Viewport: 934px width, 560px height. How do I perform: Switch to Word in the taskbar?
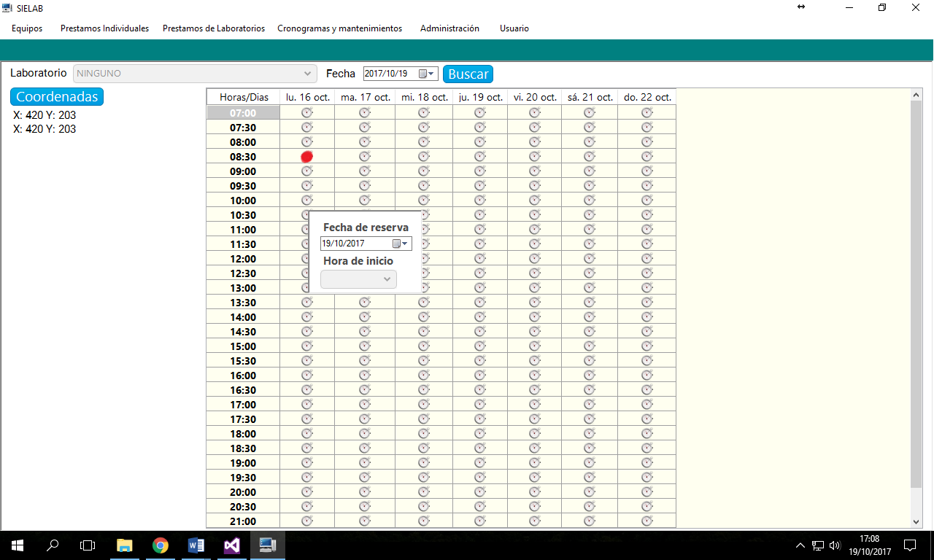196,545
